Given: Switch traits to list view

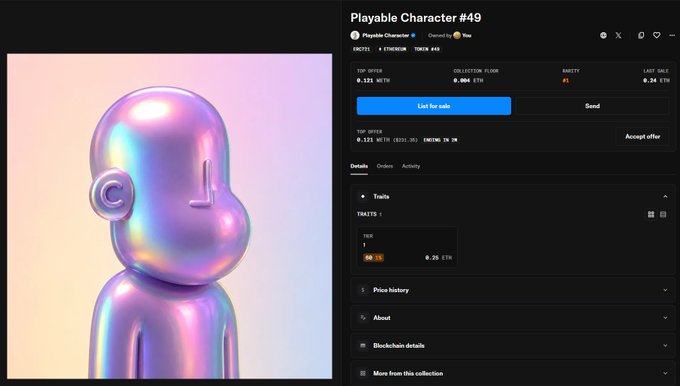Looking at the screenshot, I should pos(663,214).
